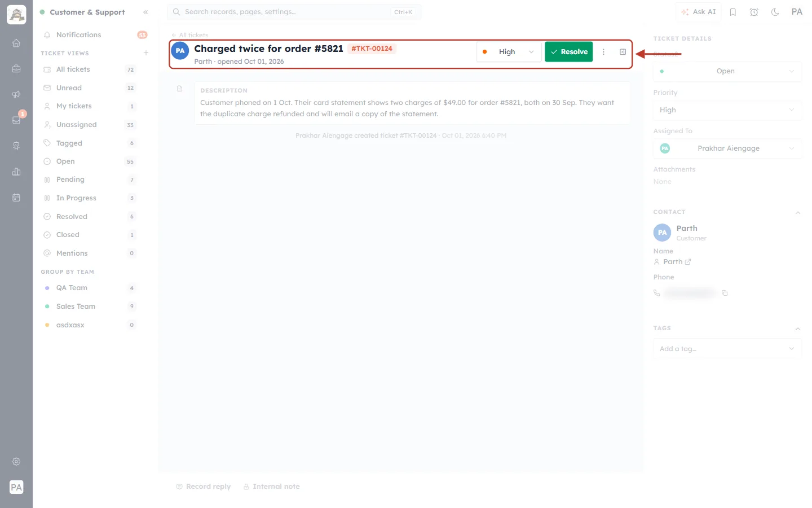Open the High priority dropdown in header
The image size is (812, 508).
pos(509,52)
